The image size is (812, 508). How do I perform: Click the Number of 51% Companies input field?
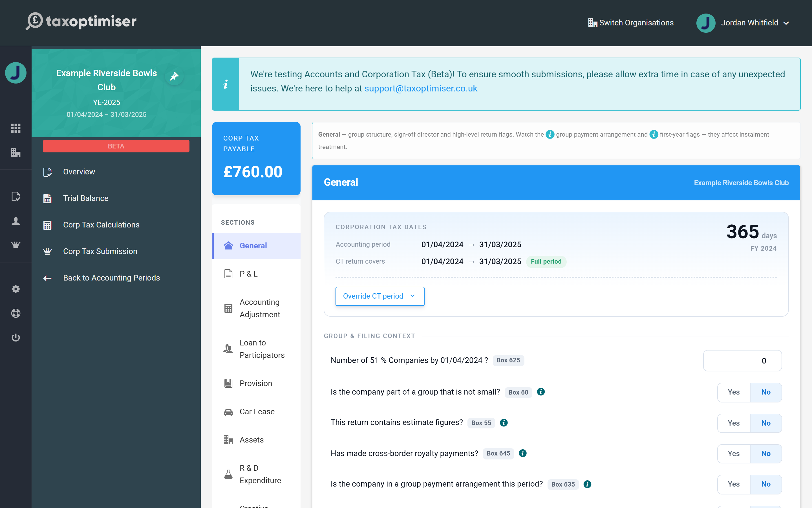pos(742,360)
